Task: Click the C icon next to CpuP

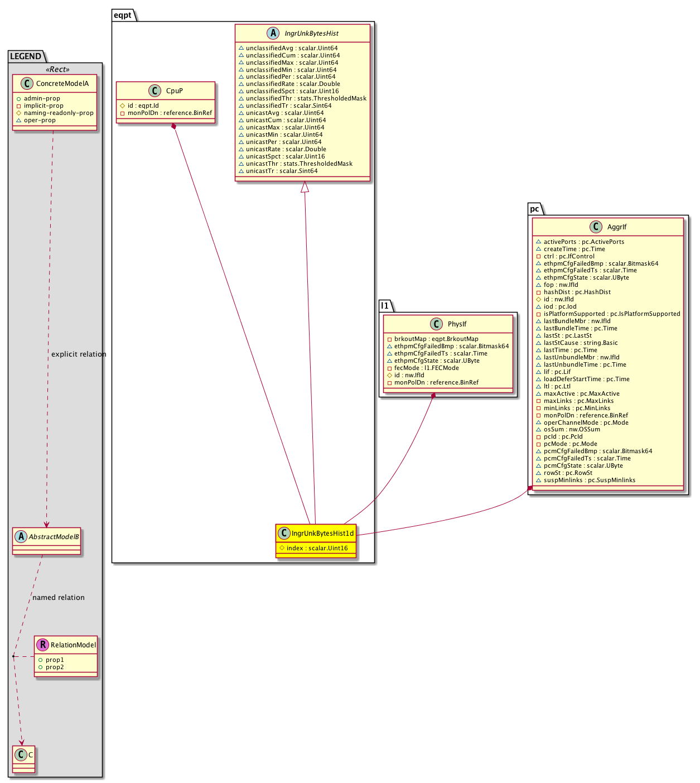Action: 156,91
